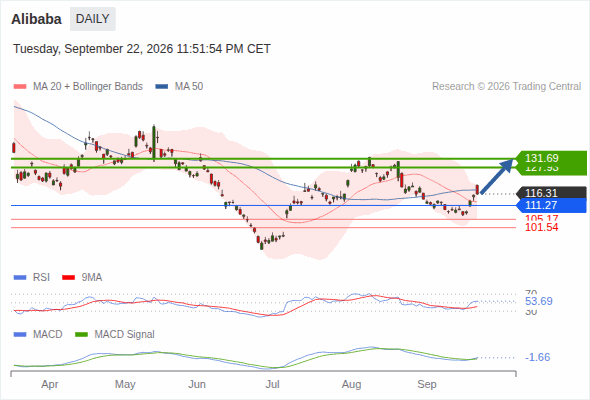Click the 111.27 blue pivot price label
Image resolution: width=590 pixels, height=400 pixels.
click(551, 205)
